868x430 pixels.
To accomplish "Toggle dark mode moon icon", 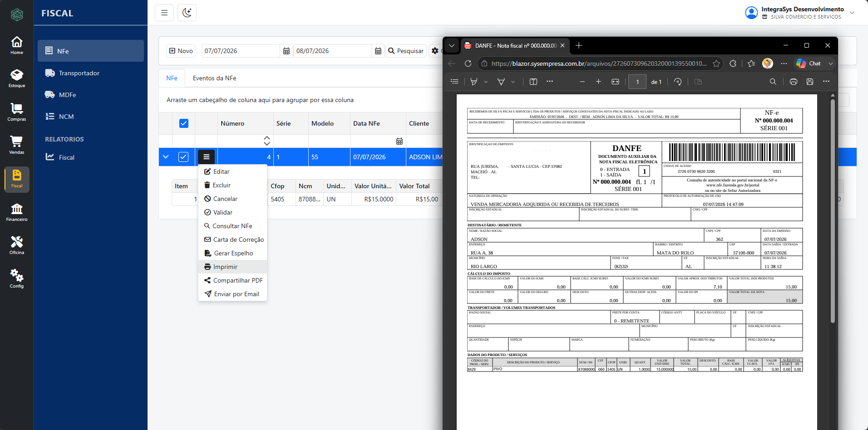I will 187,13.
